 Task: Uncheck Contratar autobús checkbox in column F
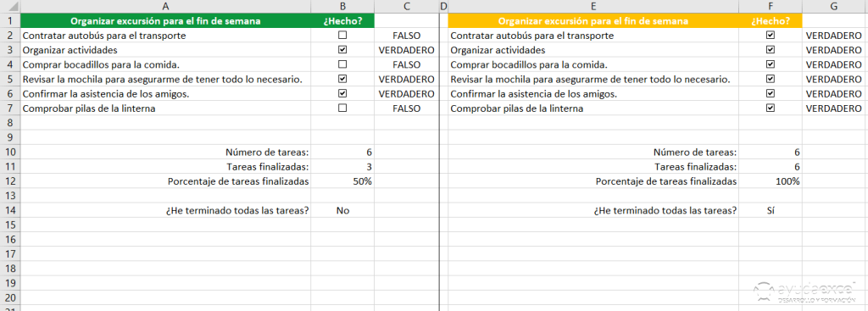770,35
